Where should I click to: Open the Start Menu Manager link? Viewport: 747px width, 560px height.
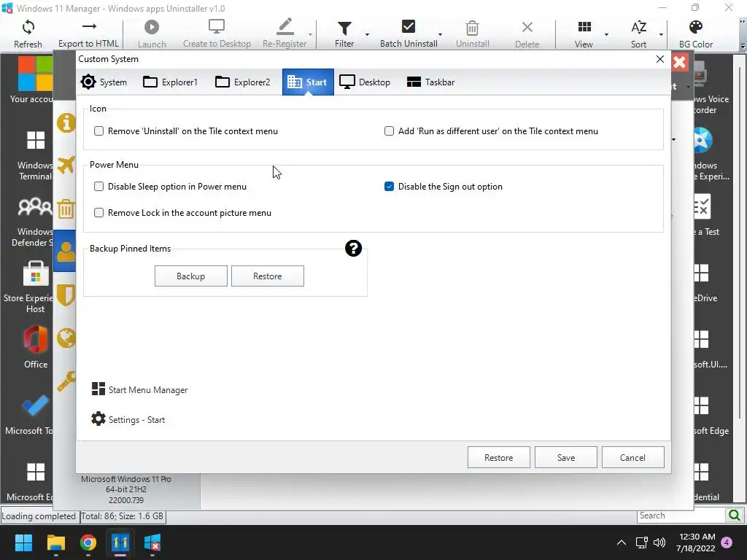[x=139, y=389]
